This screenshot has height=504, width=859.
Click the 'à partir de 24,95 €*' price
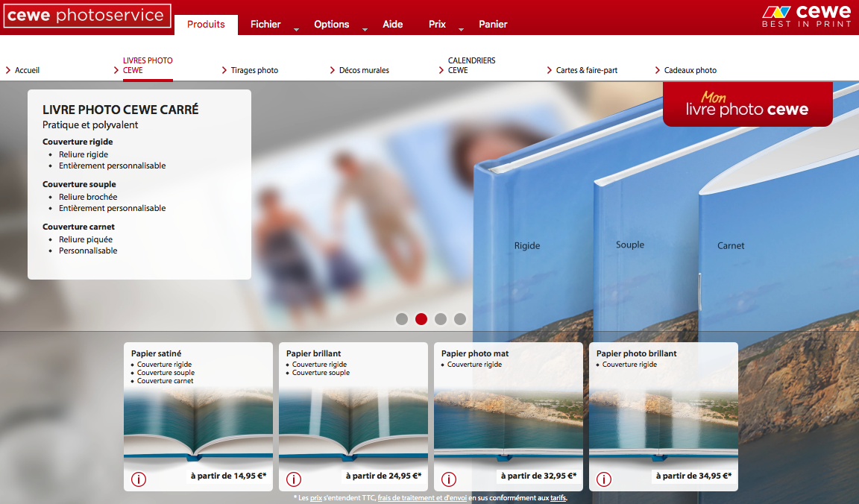(x=383, y=476)
